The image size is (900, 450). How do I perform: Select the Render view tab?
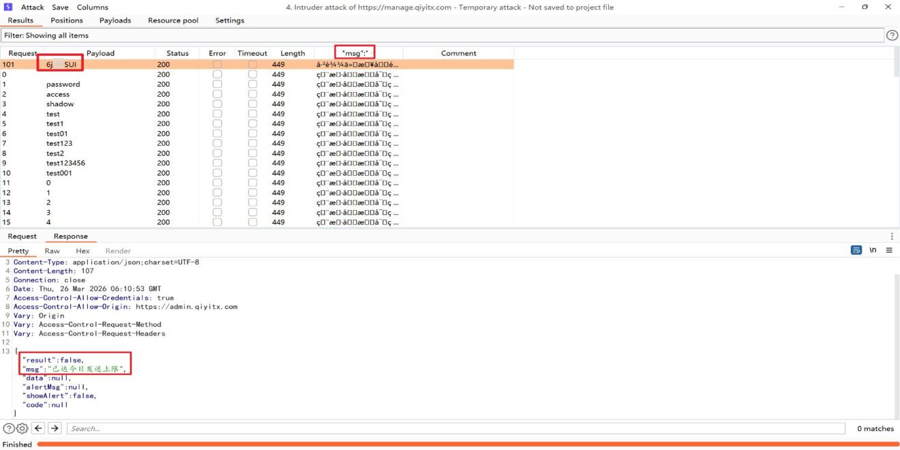[118, 251]
